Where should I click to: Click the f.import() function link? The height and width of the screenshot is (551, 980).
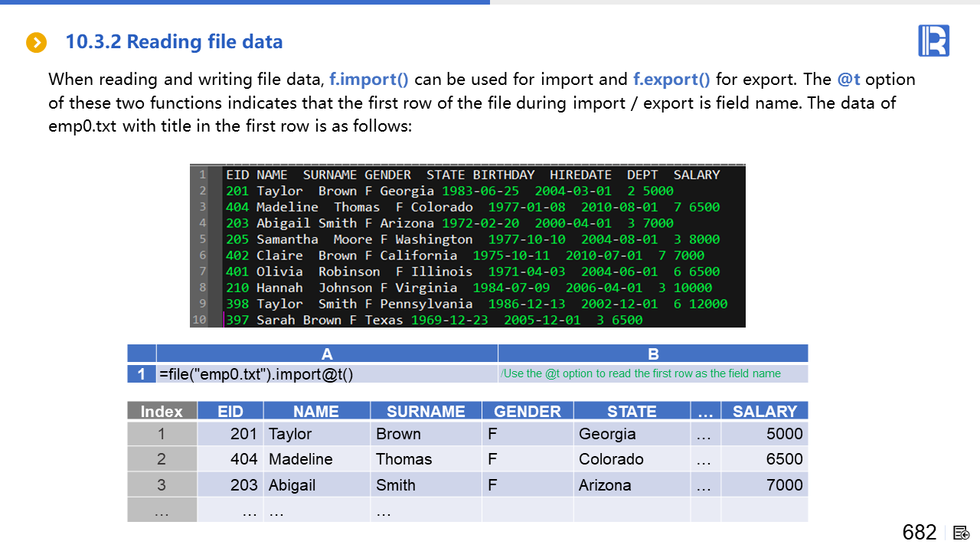tap(369, 80)
